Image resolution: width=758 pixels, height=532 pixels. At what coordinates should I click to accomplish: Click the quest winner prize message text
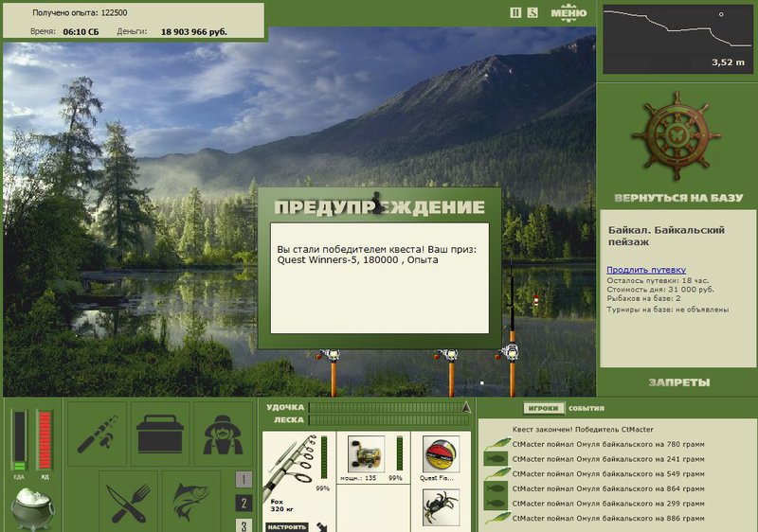point(376,255)
